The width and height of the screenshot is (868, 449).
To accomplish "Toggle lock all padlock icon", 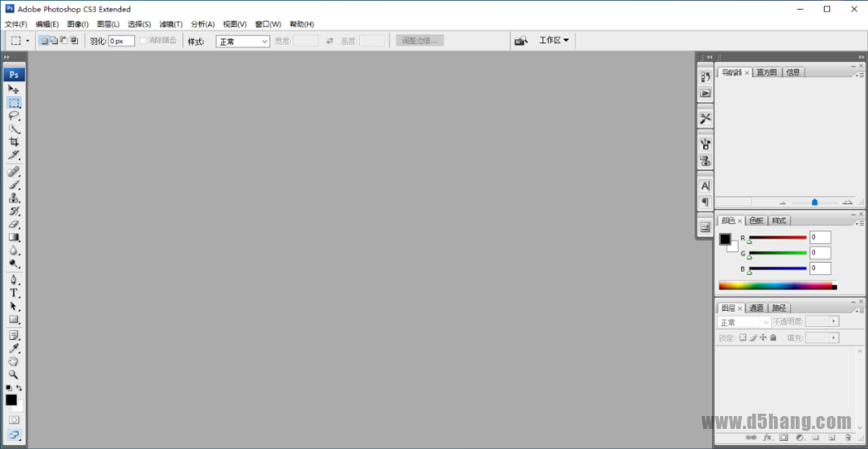I will (773, 337).
